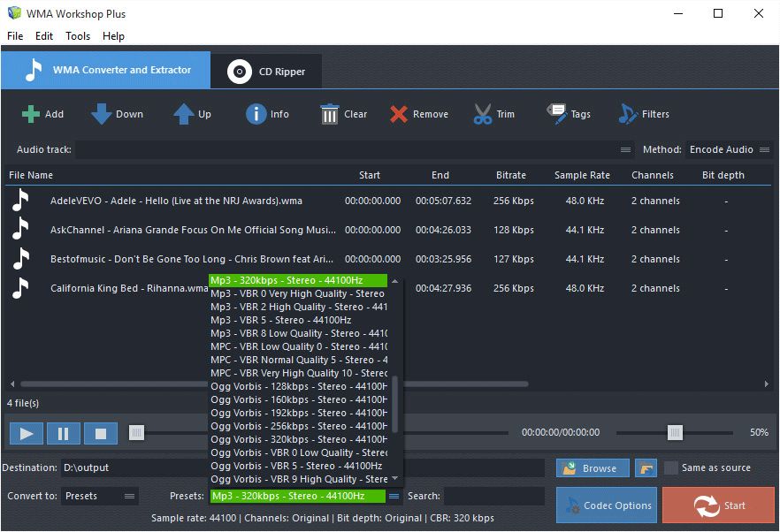The height and width of the screenshot is (532, 780).
Task: Click the playback position slider handle
Action: point(136,432)
